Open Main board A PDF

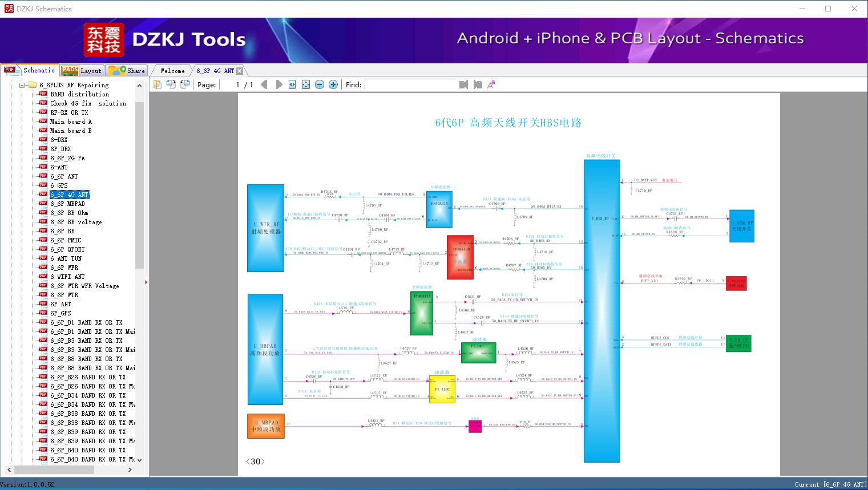[x=71, y=122]
